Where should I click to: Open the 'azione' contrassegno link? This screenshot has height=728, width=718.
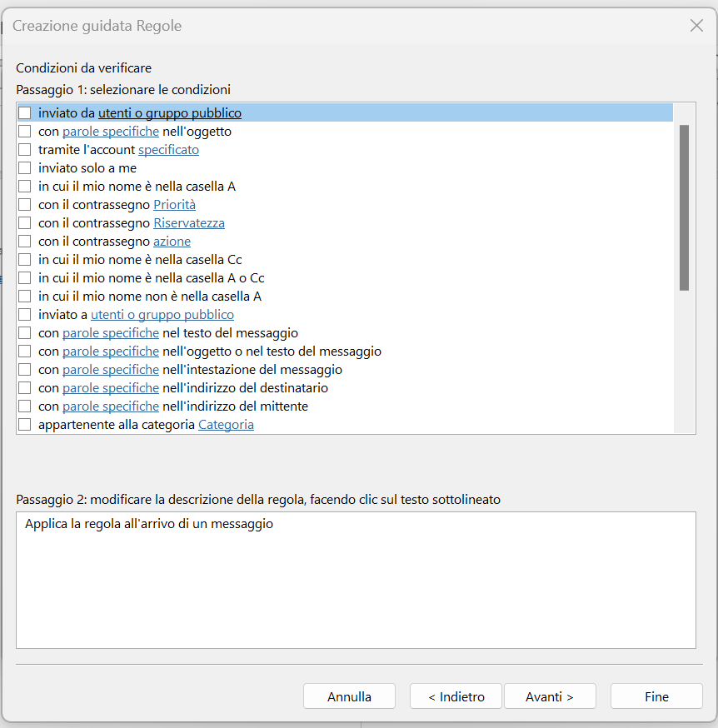click(x=172, y=242)
